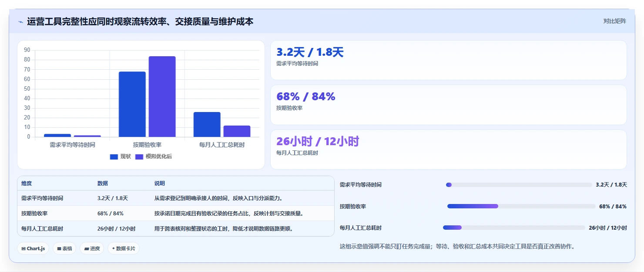Viewport: 644px width, 272px height.
Task: Click the 按期验收率 progress bar
Action: pos(521,206)
